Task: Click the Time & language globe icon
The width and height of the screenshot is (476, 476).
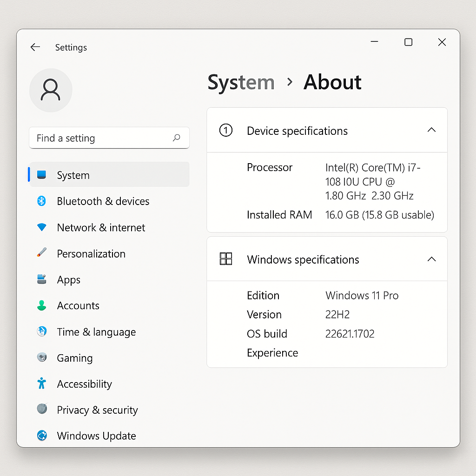Action: coord(42,331)
